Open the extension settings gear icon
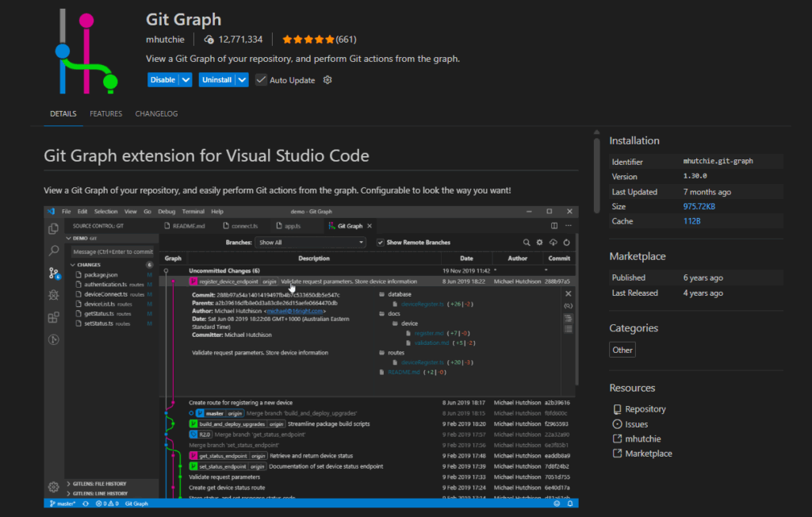Viewport: 812px width, 517px height. pyautogui.click(x=327, y=80)
